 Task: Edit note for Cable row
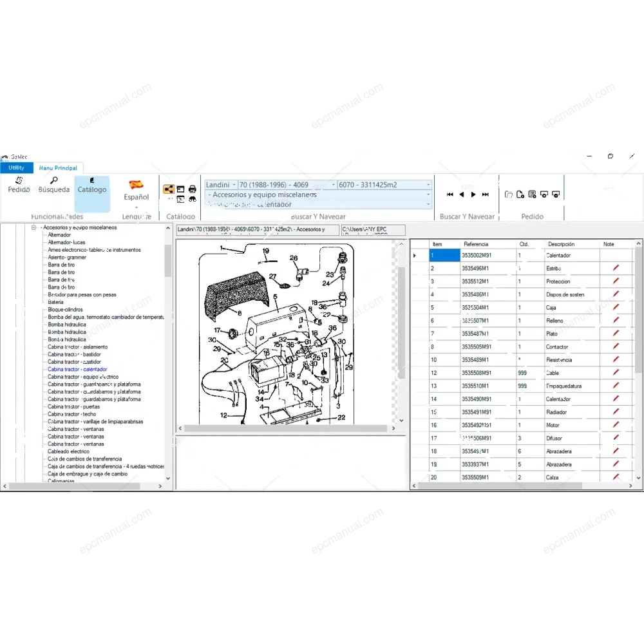pyautogui.click(x=616, y=372)
